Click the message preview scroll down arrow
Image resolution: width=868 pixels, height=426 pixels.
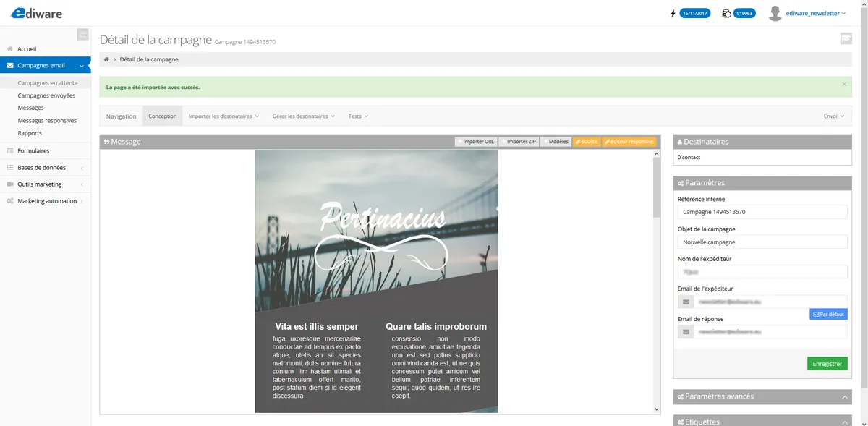tap(657, 409)
